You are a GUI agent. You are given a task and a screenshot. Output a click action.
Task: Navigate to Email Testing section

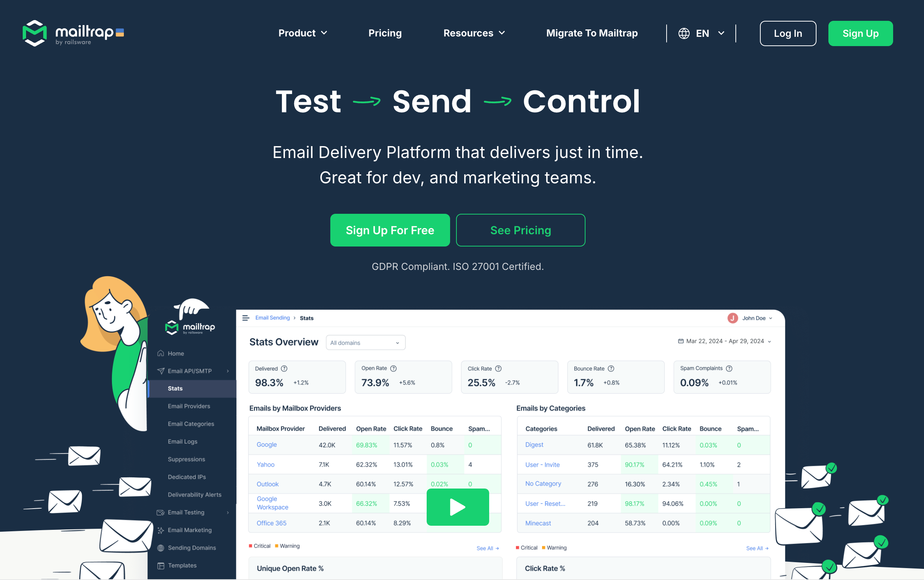[x=186, y=512]
